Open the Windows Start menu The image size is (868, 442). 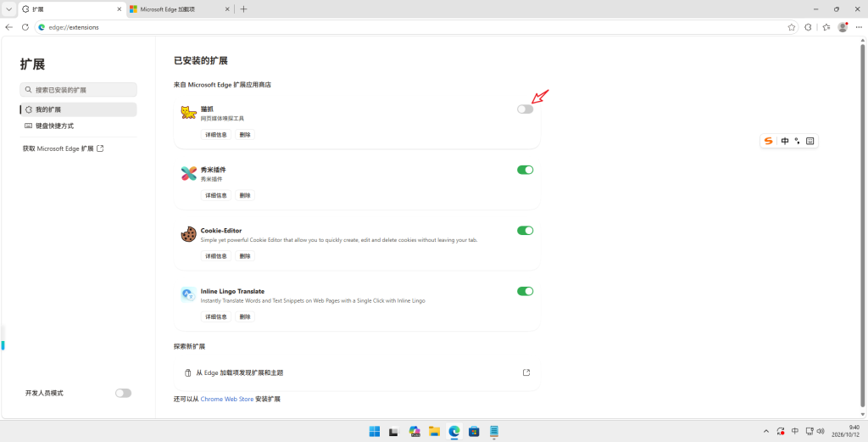point(375,431)
